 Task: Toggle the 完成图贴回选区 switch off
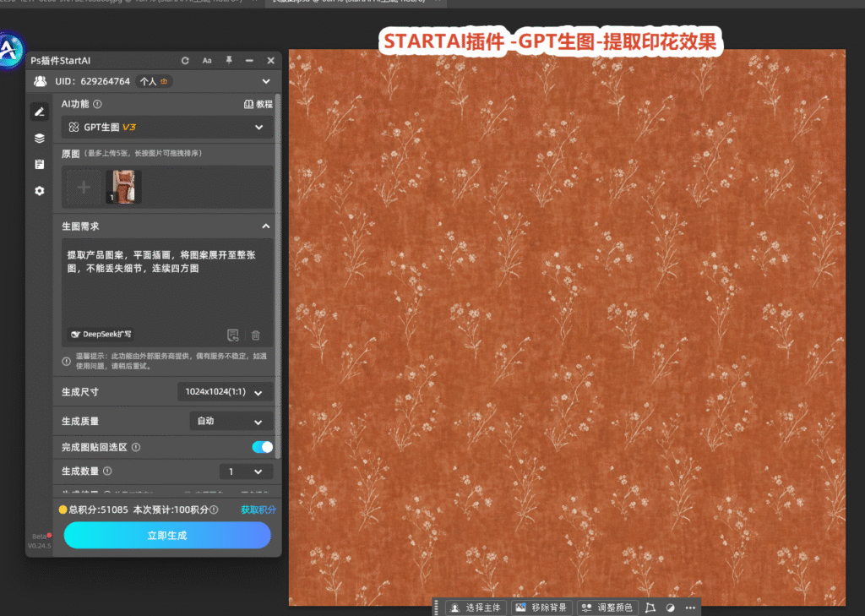263,447
